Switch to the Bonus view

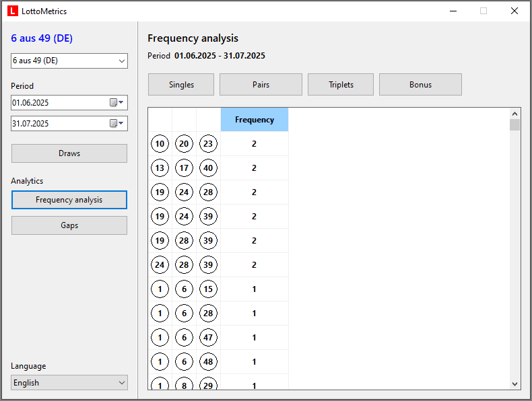click(x=420, y=84)
